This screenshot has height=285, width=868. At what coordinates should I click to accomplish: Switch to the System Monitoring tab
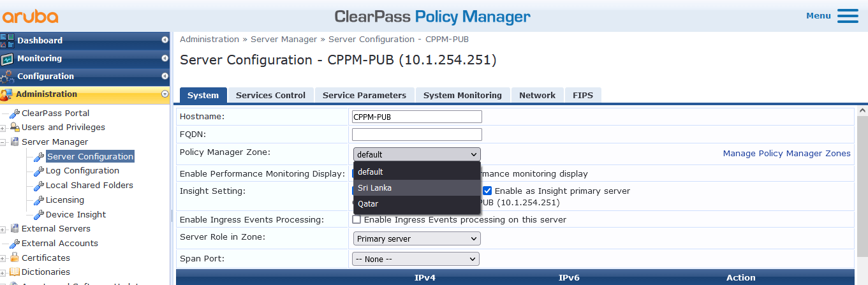(x=462, y=95)
